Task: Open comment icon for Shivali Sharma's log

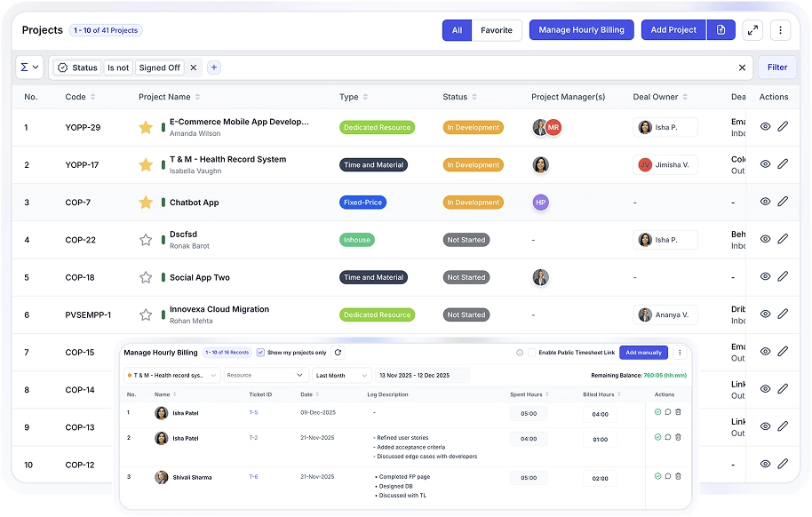Action: click(668, 476)
